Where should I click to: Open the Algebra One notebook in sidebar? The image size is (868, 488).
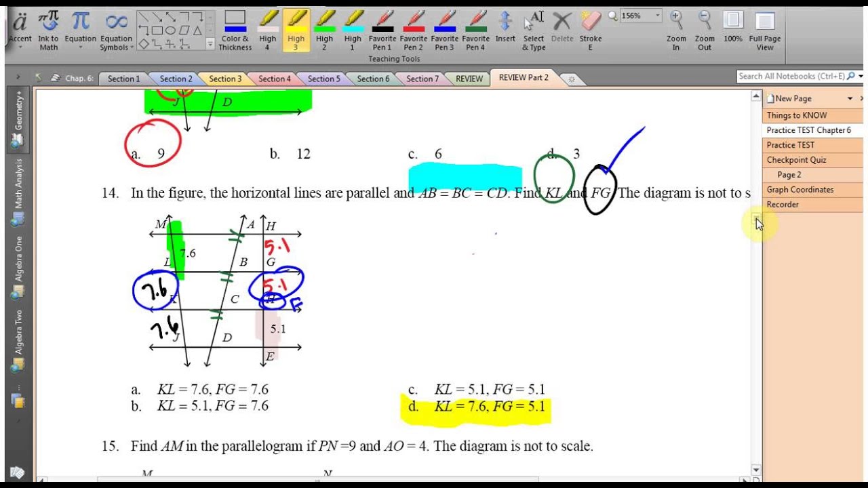(18, 268)
